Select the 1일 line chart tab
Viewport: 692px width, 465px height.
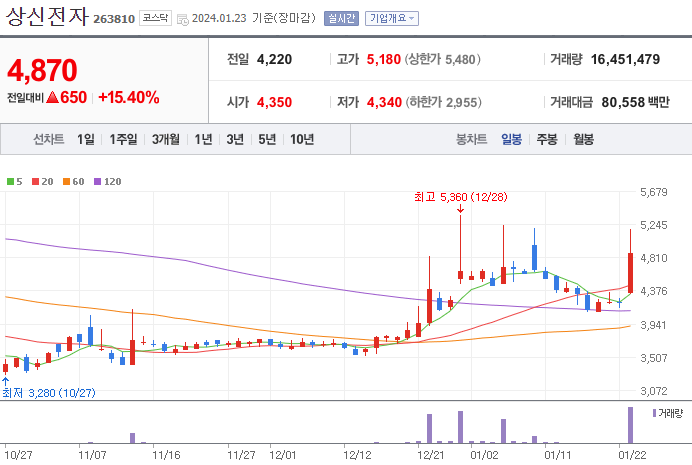pos(86,139)
